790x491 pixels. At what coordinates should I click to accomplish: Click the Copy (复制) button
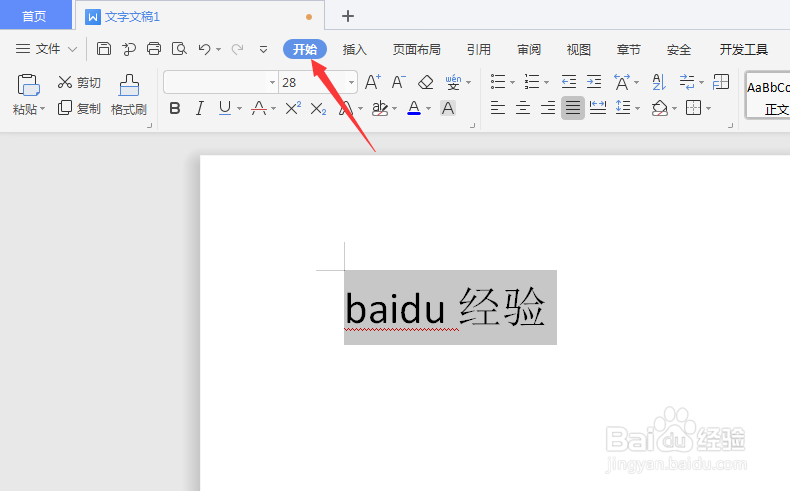[x=79, y=108]
